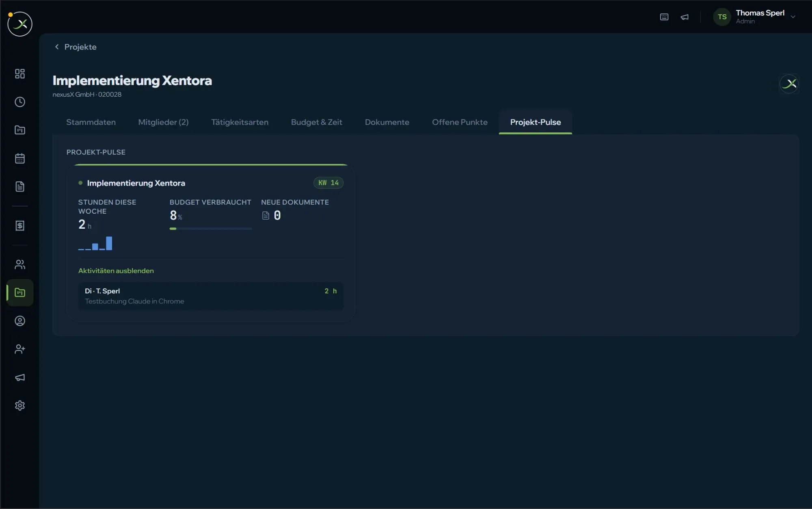Open the users group icon in sidebar
The height and width of the screenshot is (509, 812).
pyautogui.click(x=20, y=264)
